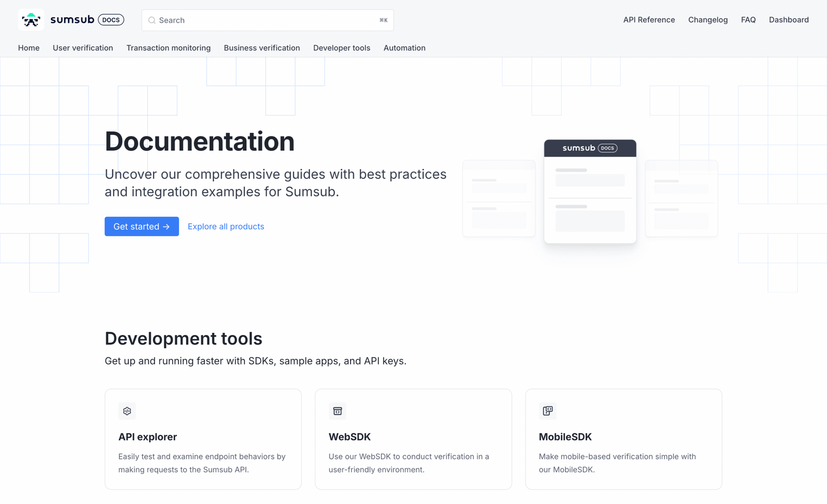Click the MobileSDK devices icon
Image resolution: width=827 pixels, height=504 pixels.
pos(547,411)
